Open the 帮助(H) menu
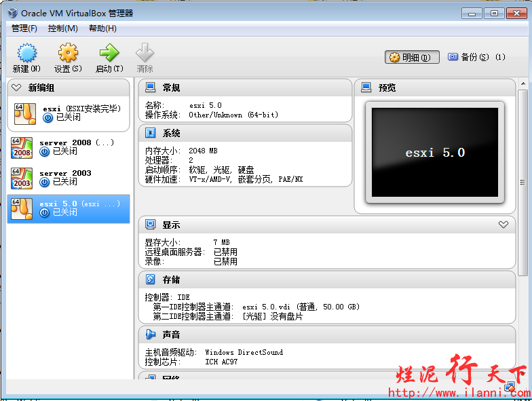 point(102,28)
